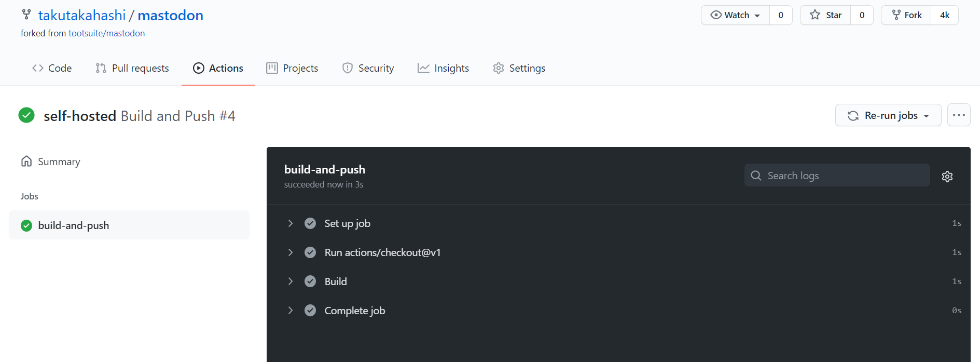View the Insights tab
Image resolution: width=980 pixels, height=362 pixels.
443,68
